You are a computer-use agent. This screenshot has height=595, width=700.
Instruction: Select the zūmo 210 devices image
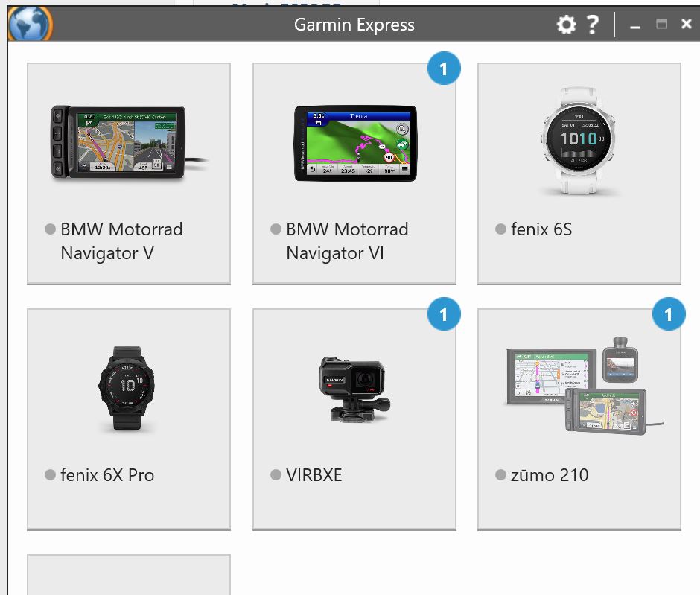(x=583, y=385)
